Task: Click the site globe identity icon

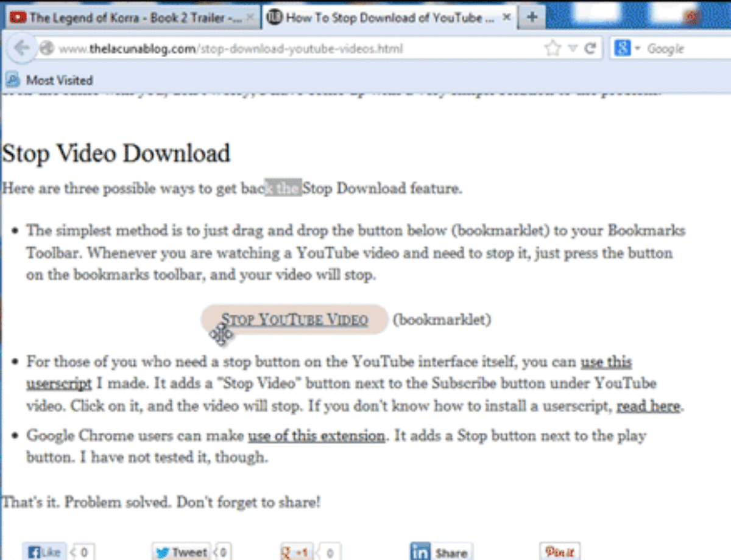Action: [x=46, y=49]
